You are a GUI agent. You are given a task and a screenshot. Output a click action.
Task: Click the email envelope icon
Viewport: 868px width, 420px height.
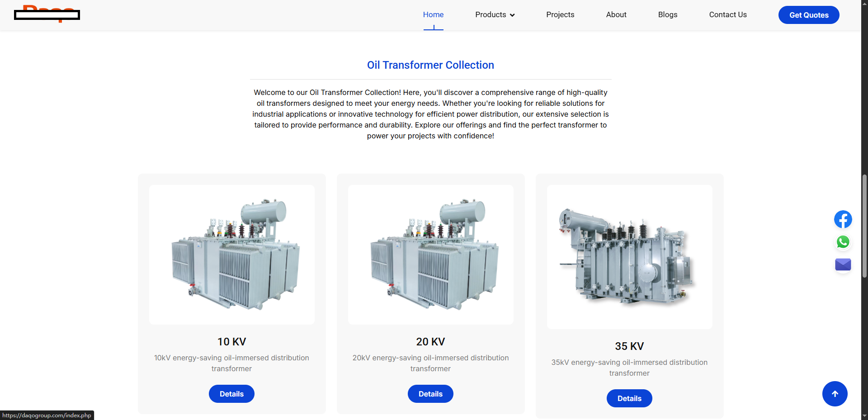[843, 264]
